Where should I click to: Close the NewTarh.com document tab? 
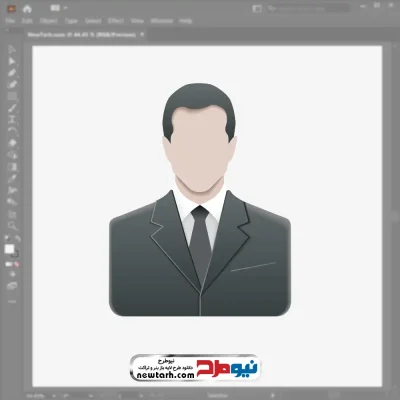click(142, 34)
